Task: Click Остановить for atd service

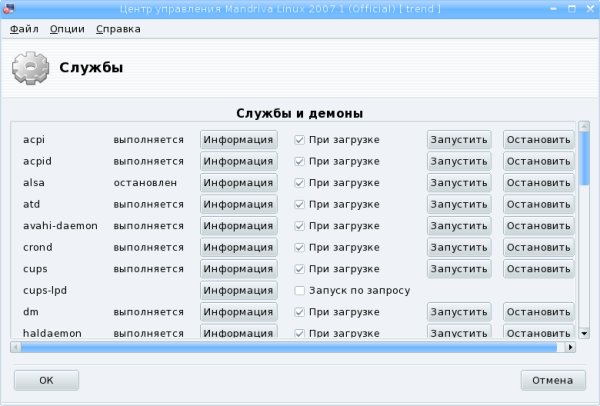Action: click(x=538, y=204)
